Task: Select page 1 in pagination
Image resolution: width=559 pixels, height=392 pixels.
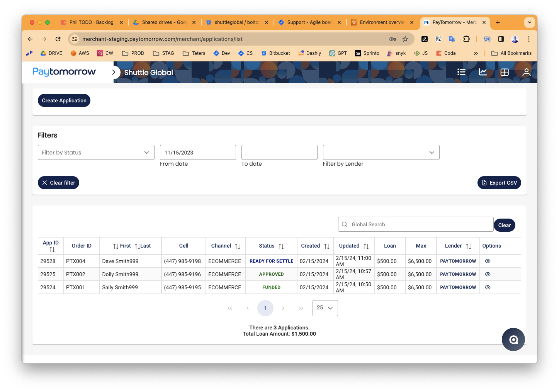Action: [x=265, y=308]
